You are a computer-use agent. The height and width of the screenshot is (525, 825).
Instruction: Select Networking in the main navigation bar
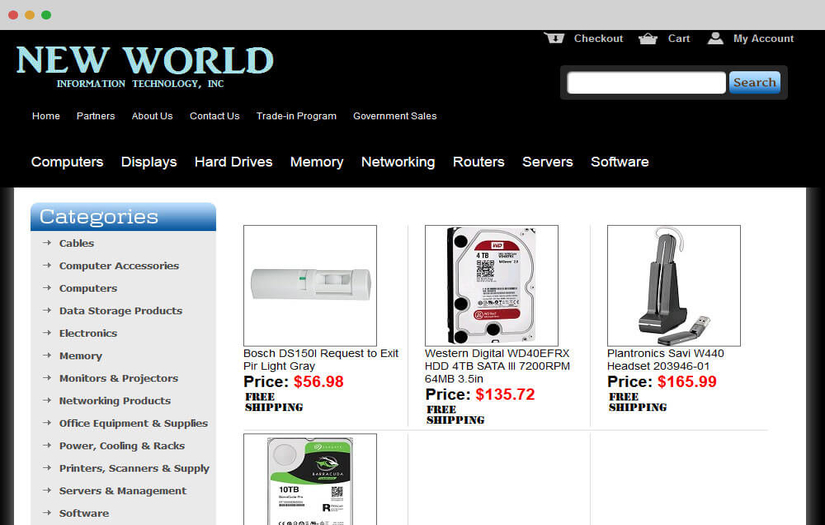(x=398, y=162)
